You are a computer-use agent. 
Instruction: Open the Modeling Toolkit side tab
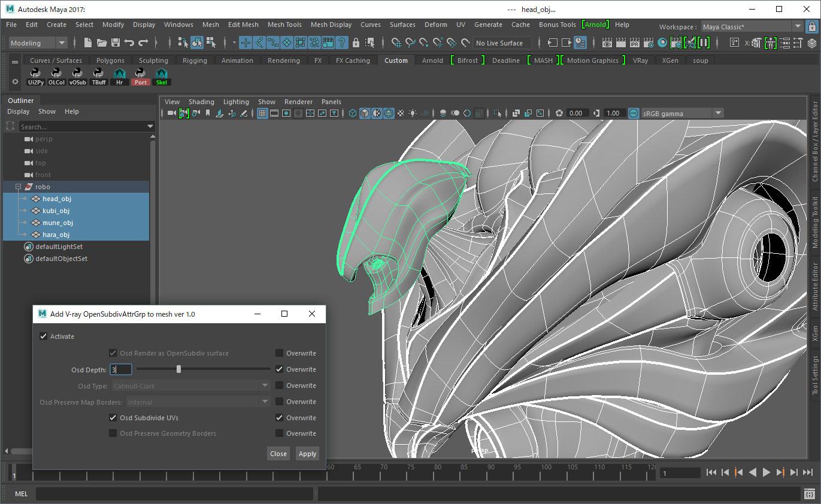(815, 222)
